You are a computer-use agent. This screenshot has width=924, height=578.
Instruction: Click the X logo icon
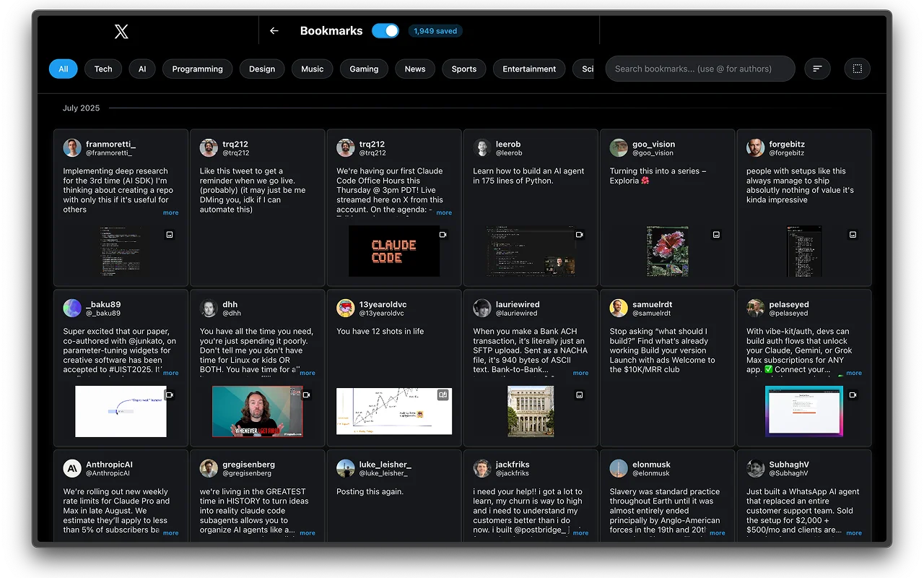coord(121,31)
